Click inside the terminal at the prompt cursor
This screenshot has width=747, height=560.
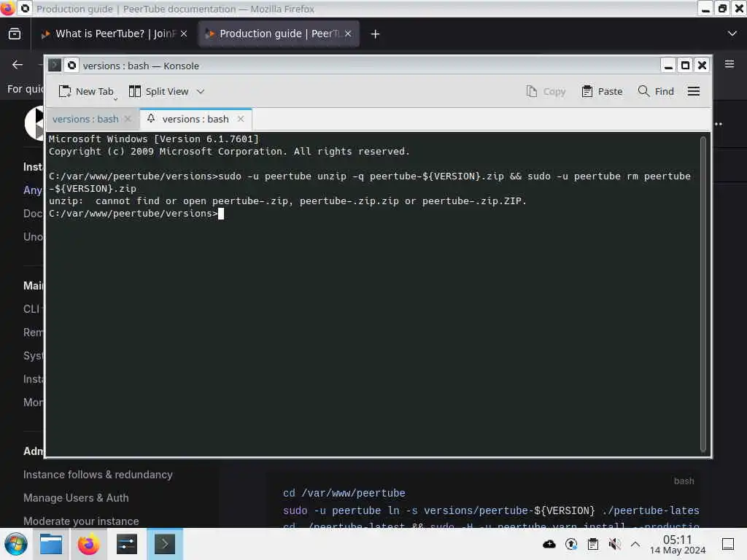point(220,214)
